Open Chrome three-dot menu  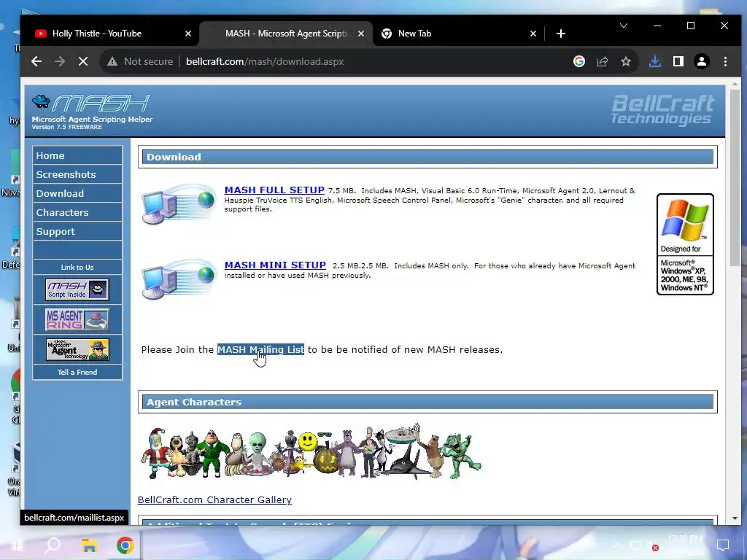click(725, 61)
